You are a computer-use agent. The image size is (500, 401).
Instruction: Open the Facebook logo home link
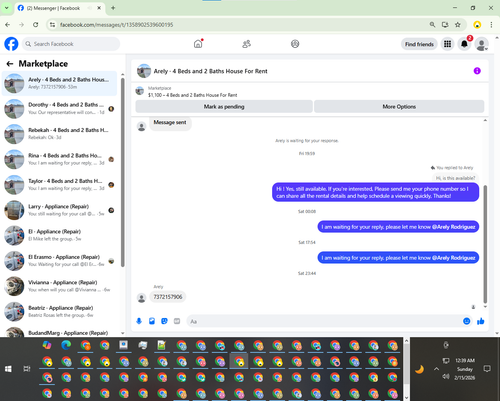coord(11,44)
